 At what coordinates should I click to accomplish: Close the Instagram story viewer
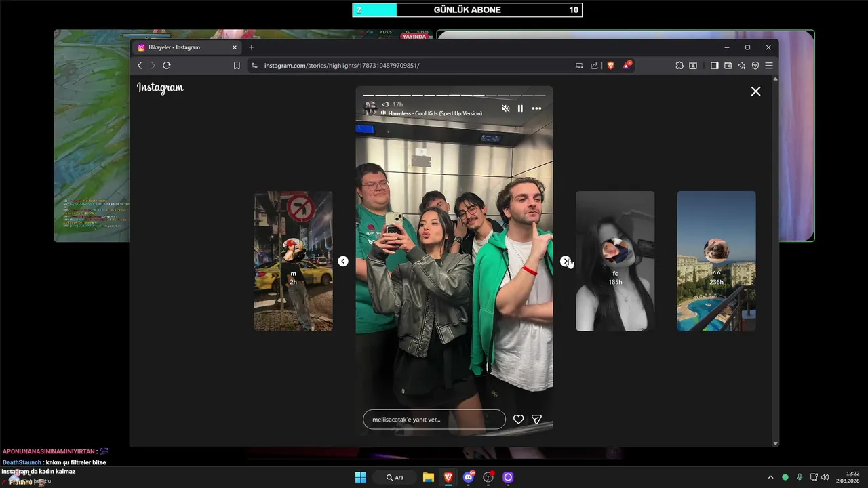coord(755,91)
